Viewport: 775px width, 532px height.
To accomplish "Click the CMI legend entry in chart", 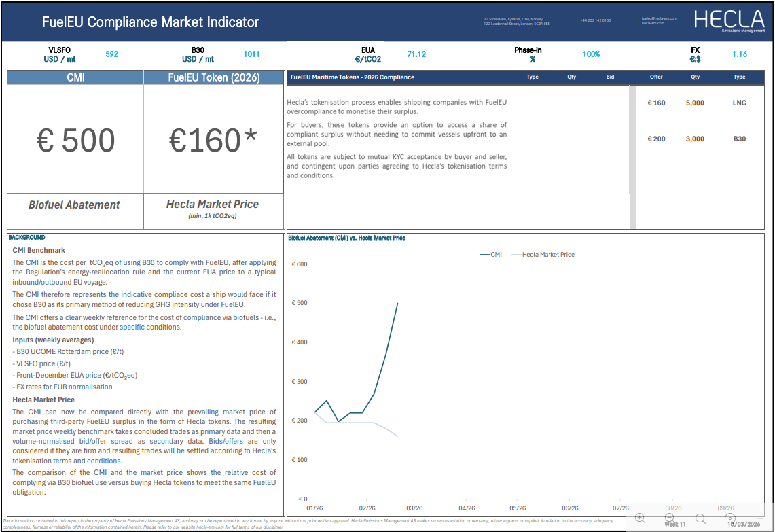I will click(491, 255).
